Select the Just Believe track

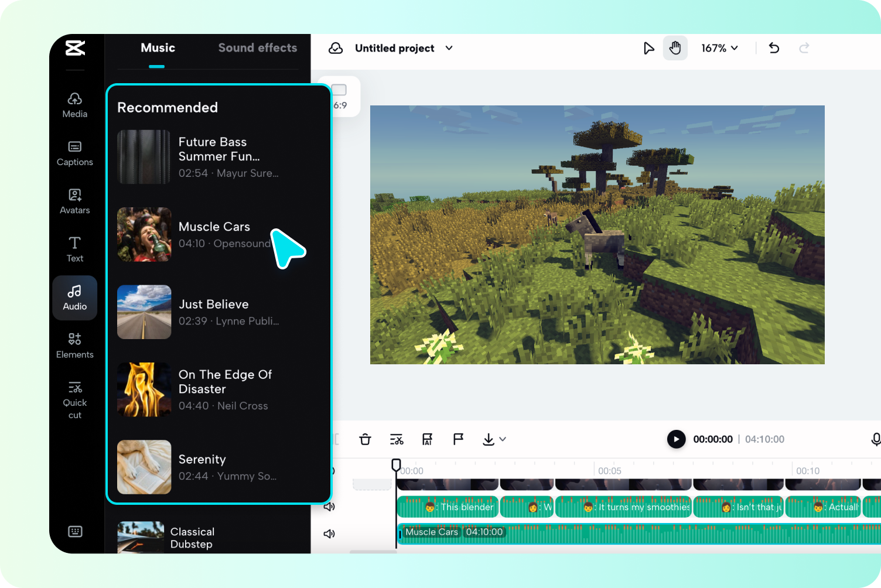click(218, 312)
